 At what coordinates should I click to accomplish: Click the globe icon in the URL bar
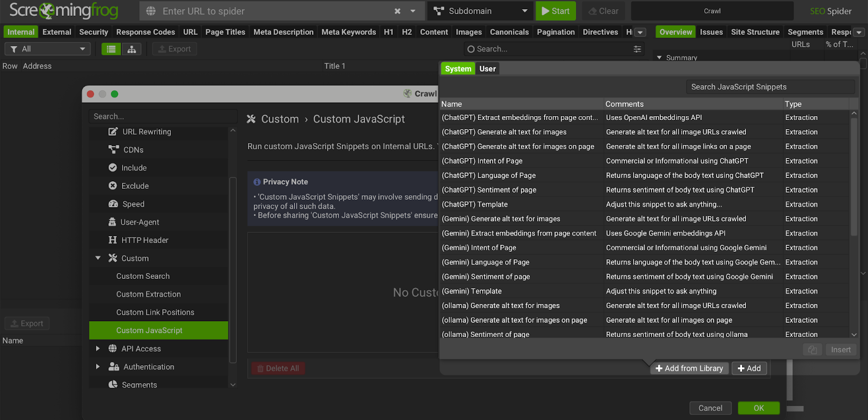(x=151, y=11)
